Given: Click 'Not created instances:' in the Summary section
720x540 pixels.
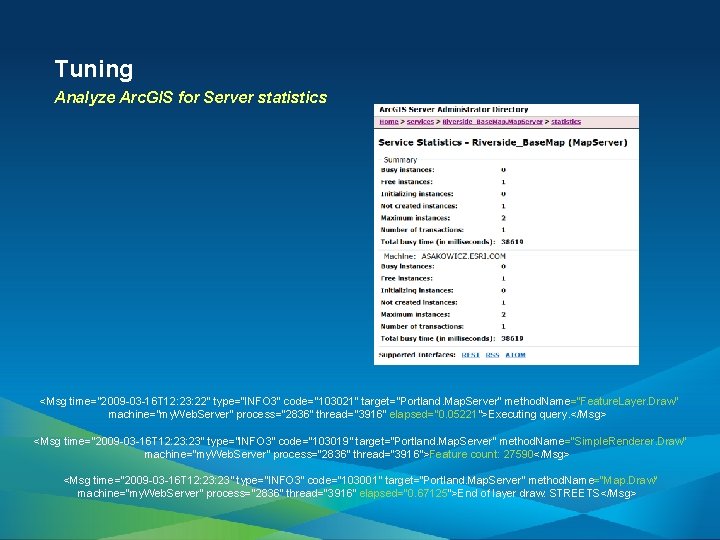Looking at the screenshot, I should pos(419,206).
